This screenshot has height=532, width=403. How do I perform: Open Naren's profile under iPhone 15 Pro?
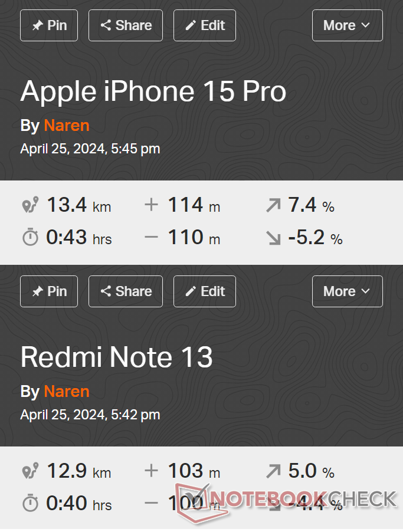[x=67, y=126]
